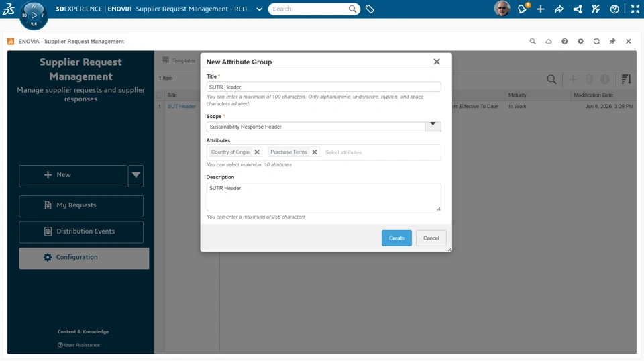Open the 3DEXPERIENCE compass

(x=34, y=15)
